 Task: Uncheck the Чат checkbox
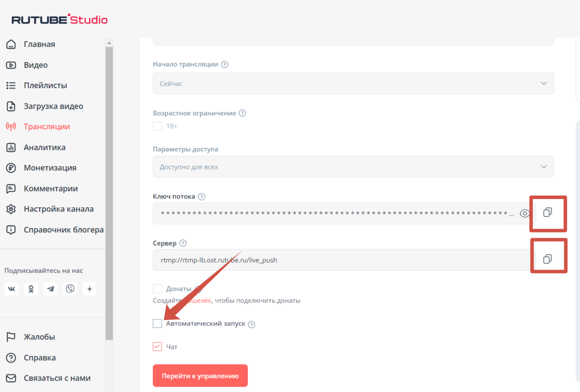point(157,346)
